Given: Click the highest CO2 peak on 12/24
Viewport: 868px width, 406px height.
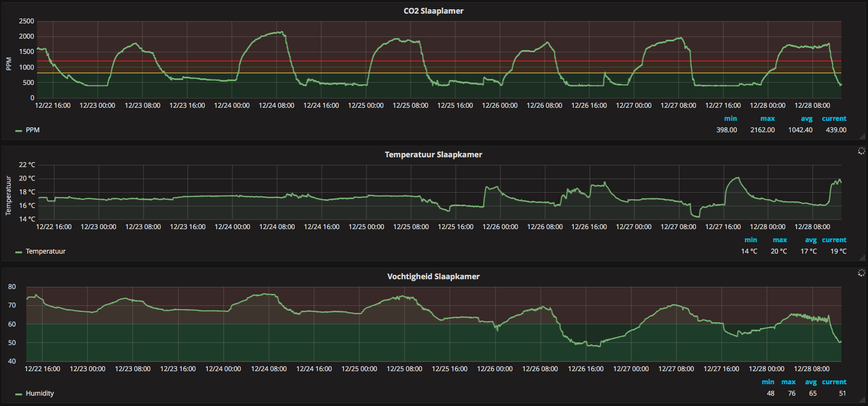Looking at the screenshot, I should [281, 32].
